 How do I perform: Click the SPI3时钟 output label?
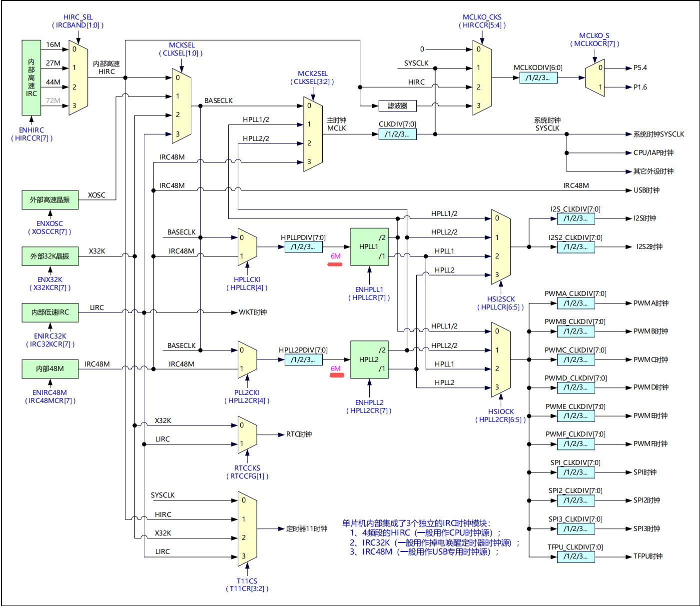647,528
